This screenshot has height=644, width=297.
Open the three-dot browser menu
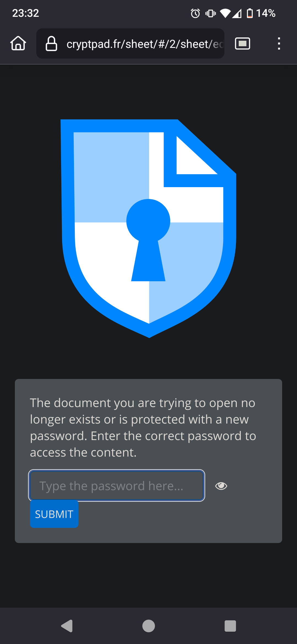click(x=279, y=43)
